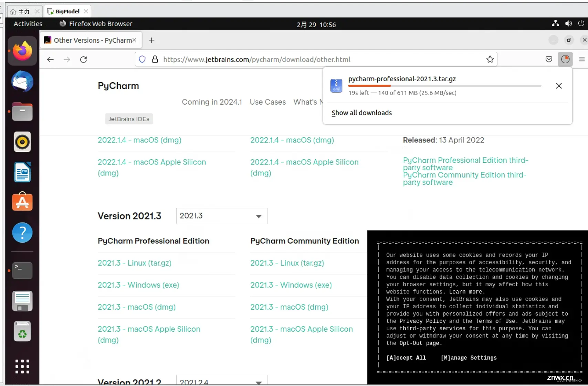Open the clock and calendar in top bar

point(316,24)
